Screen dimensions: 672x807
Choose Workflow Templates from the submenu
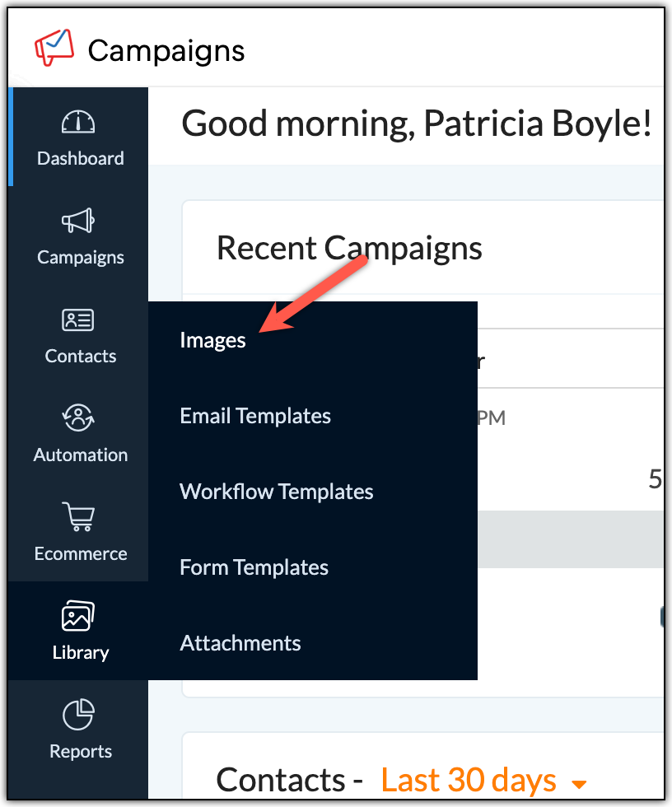click(x=277, y=492)
